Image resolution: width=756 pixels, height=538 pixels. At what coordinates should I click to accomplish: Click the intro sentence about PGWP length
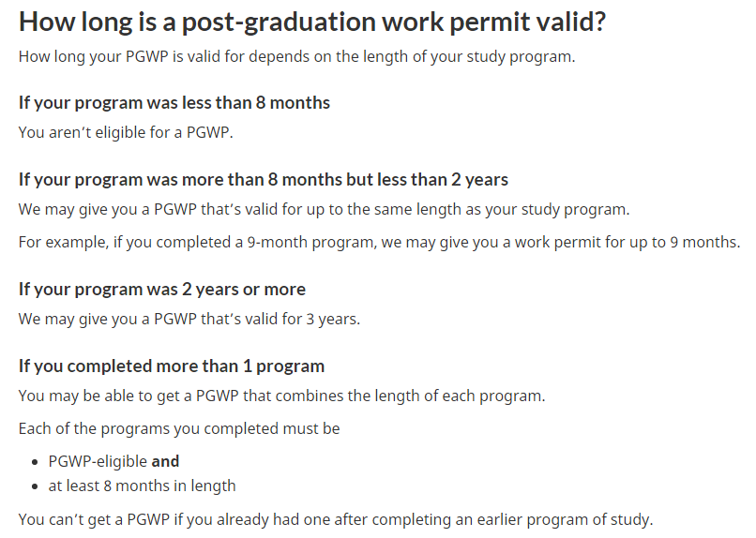pyautogui.click(x=296, y=57)
